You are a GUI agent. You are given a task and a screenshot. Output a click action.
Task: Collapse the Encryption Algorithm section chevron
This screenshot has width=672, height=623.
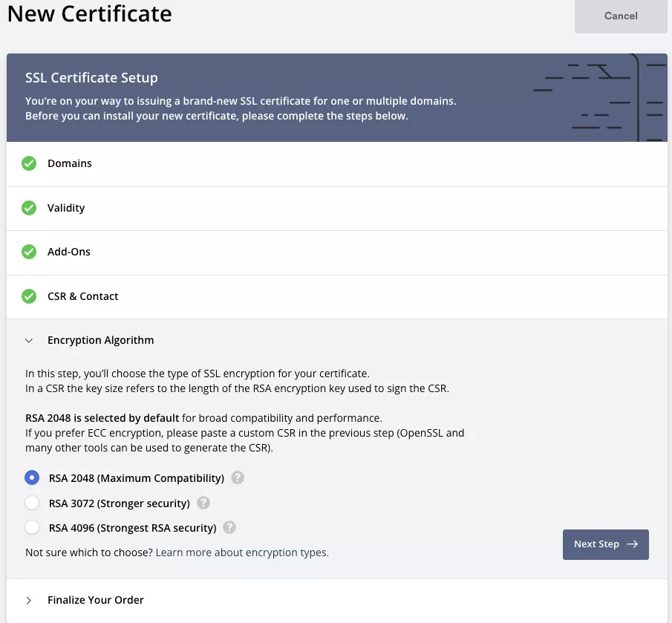click(x=29, y=340)
